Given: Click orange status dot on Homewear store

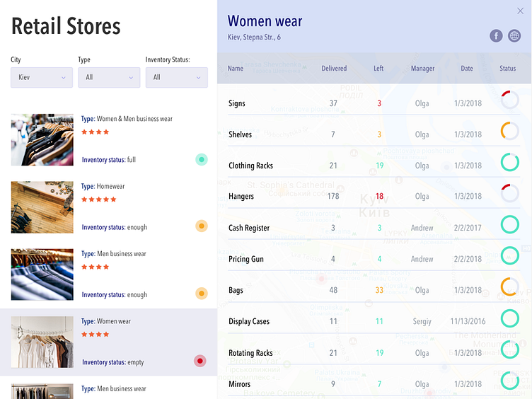Looking at the screenshot, I should [202, 226].
